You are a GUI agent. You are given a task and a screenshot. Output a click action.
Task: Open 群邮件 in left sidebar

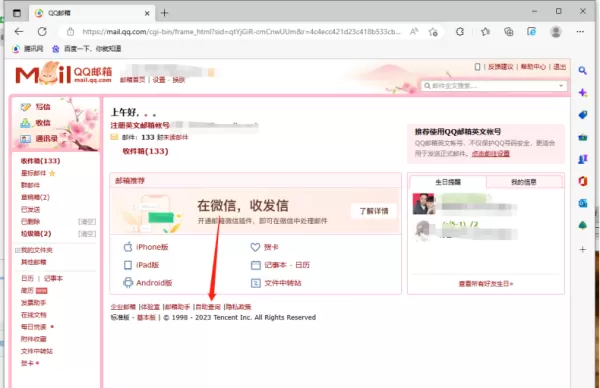(x=31, y=185)
